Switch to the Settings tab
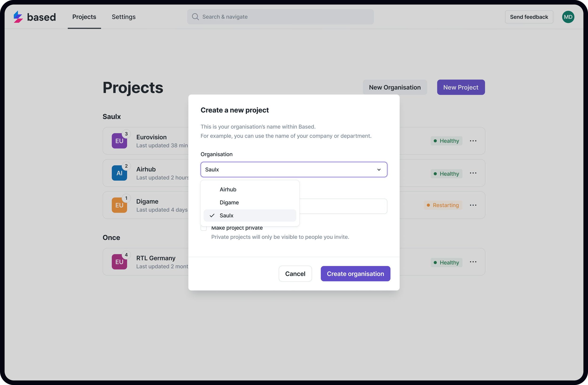The width and height of the screenshot is (588, 385). (123, 17)
